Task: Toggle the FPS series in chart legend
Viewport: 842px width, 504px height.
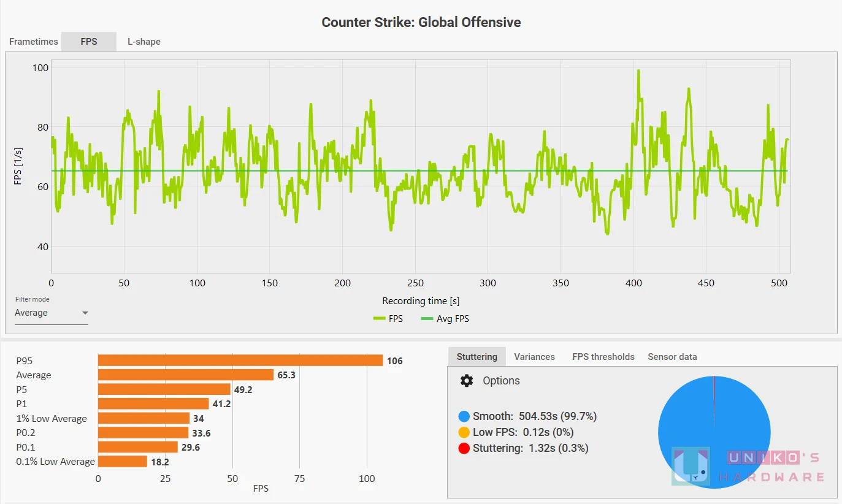Action: click(x=388, y=319)
